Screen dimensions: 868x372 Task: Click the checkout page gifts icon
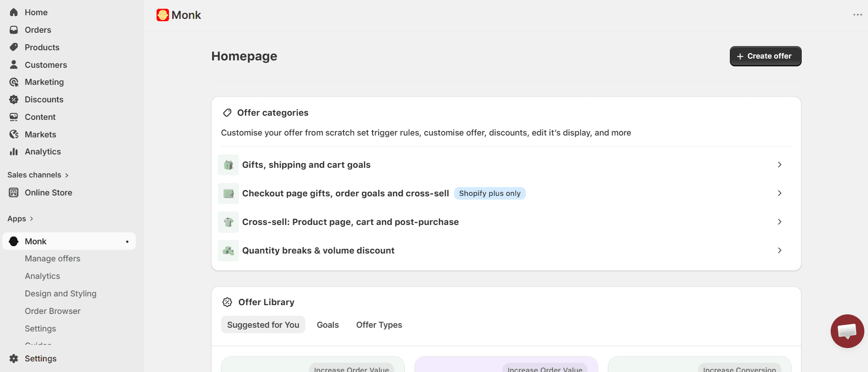228,193
